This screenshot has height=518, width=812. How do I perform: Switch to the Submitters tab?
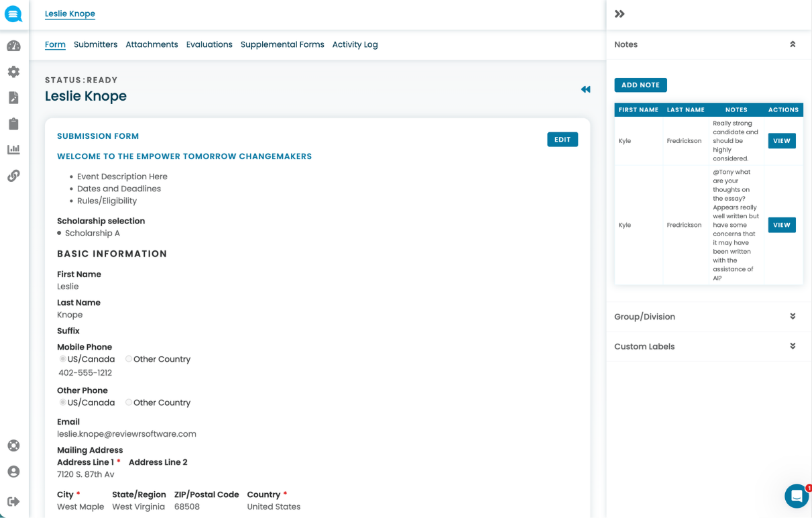(95, 44)
